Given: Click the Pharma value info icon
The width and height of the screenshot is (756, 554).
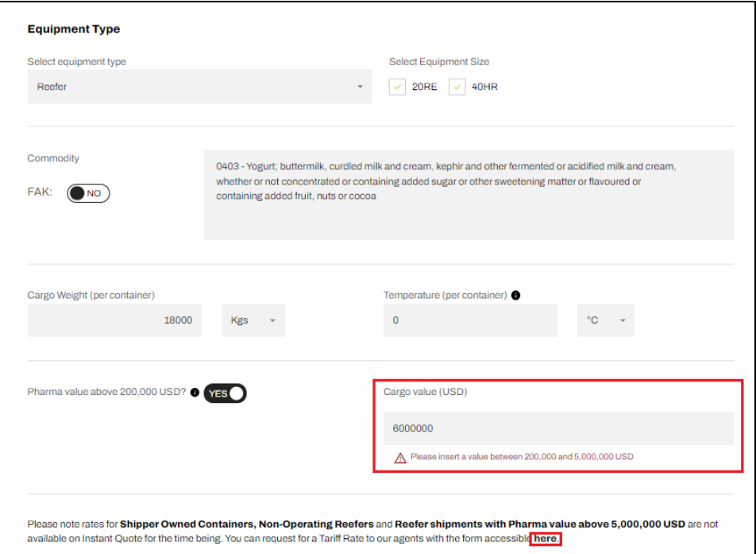Looking at the screenshot, I should tap(195, 393).
